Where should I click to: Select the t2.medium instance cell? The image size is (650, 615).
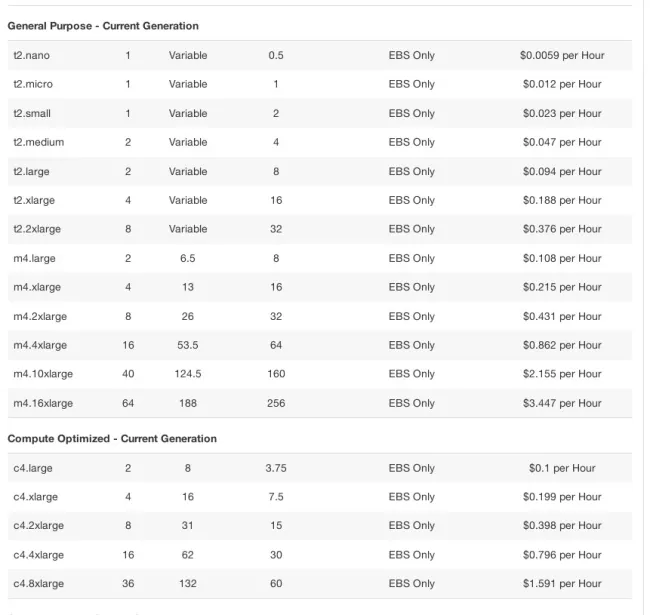[x=38, y=142]
